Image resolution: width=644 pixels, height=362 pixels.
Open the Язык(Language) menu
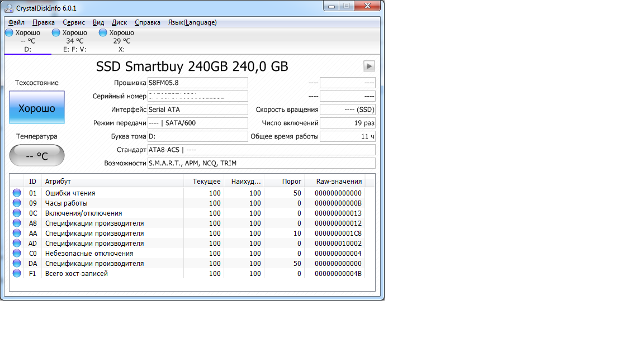click(x=192, y=22)
